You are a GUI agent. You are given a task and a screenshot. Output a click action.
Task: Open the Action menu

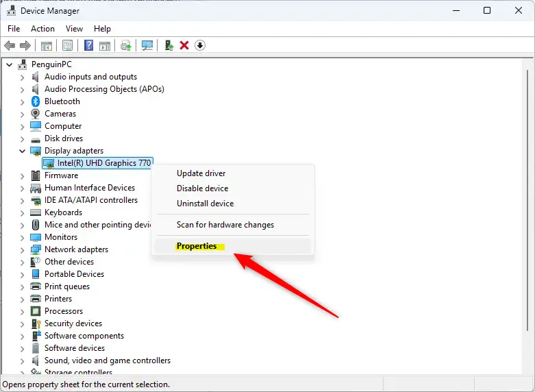click(x=42, y=29)
